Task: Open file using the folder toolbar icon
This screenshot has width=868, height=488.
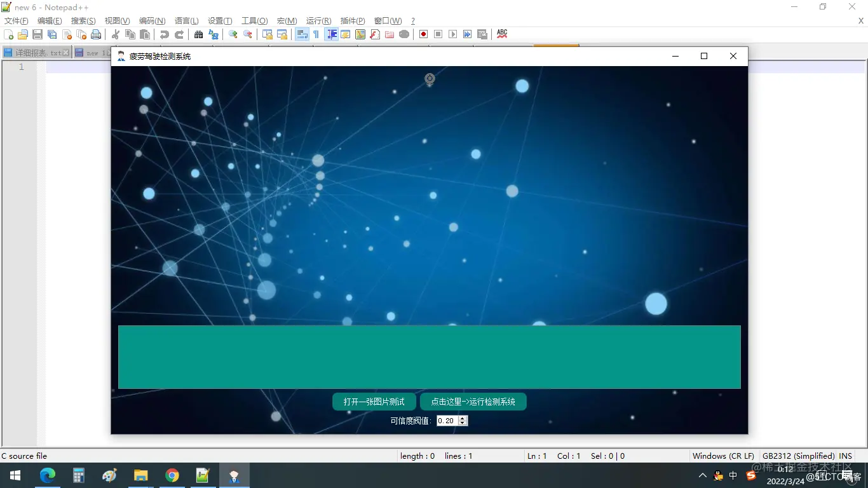Action: [x=23, y=34]
